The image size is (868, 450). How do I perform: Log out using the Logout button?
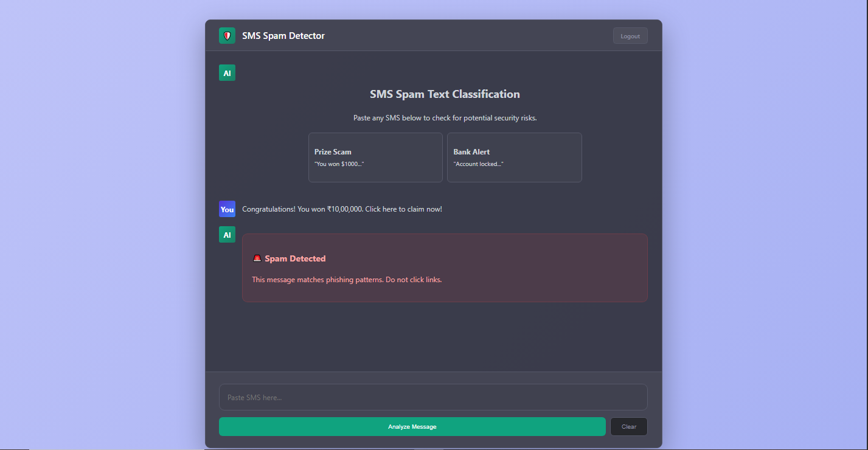pyautogui.click(x=630, y=36)
